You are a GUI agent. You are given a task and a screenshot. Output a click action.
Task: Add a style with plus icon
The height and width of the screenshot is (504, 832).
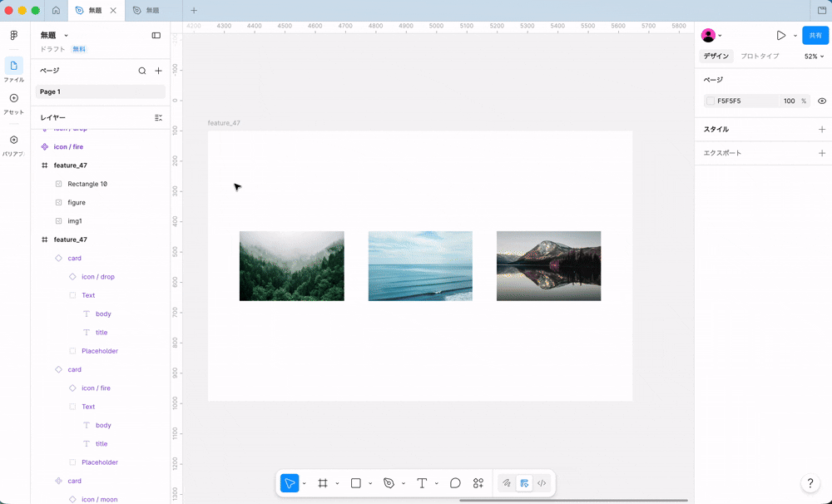[x=822, y=130]
